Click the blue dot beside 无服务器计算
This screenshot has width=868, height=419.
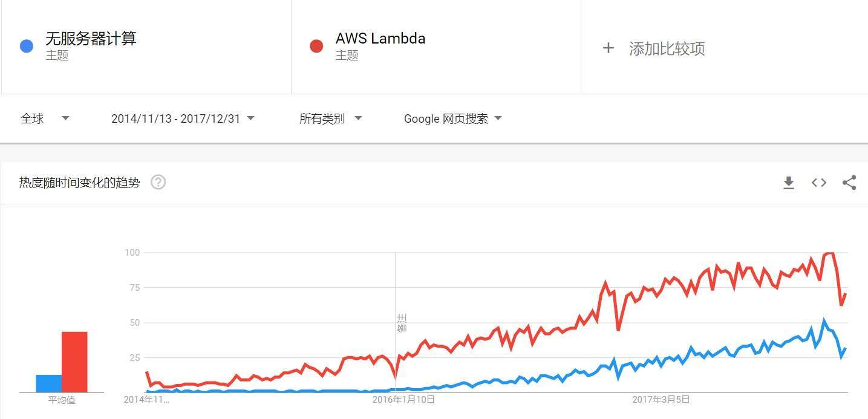click(x=27, y=46)
